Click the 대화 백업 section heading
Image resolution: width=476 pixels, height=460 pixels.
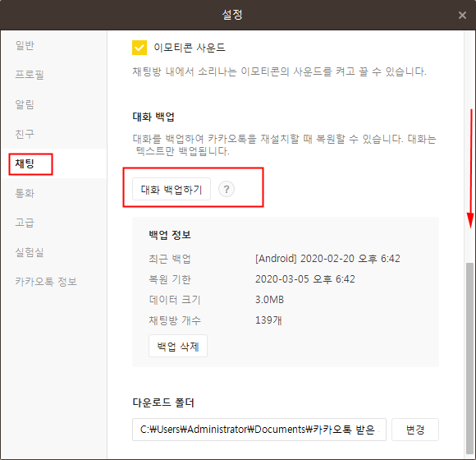[153, 117]
